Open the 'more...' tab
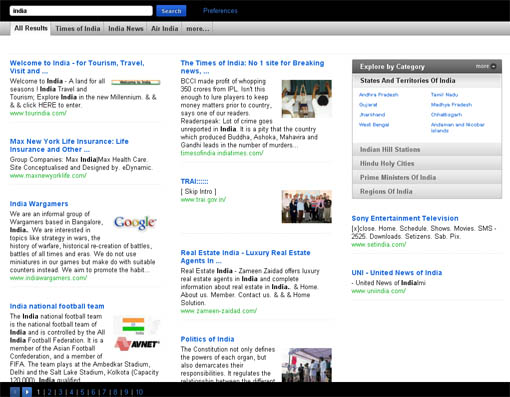510x397 pixels. pos(198,29)
